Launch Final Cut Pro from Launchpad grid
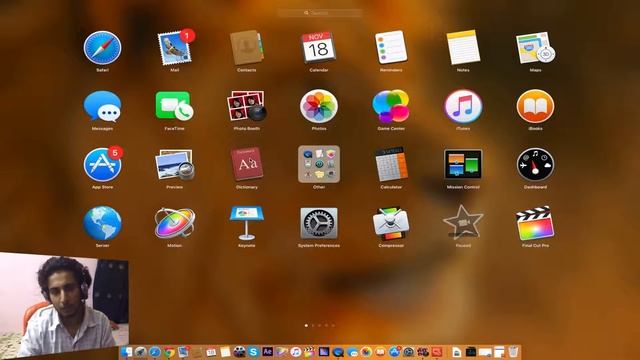 535,223
